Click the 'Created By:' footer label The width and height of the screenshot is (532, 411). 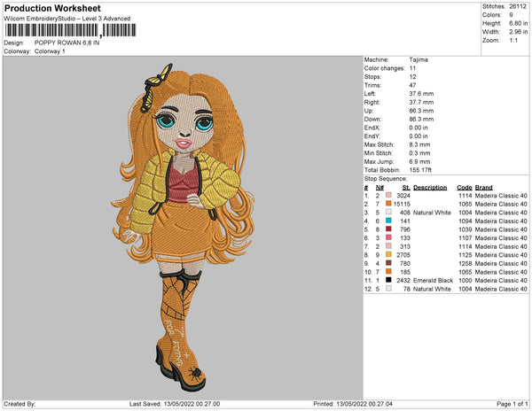(x=20, y=404)
